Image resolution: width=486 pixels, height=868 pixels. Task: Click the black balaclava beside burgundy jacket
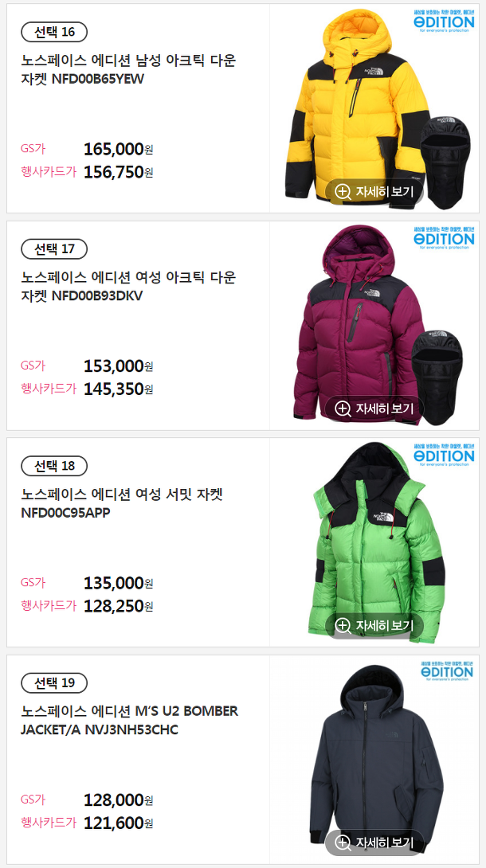[x=437, y=377]
